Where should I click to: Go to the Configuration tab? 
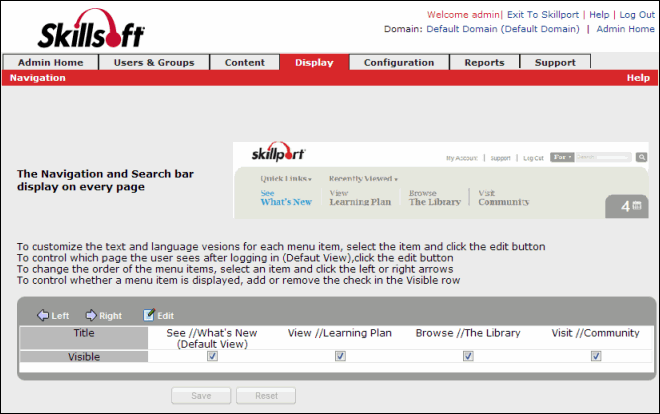[x=399, y=62]
